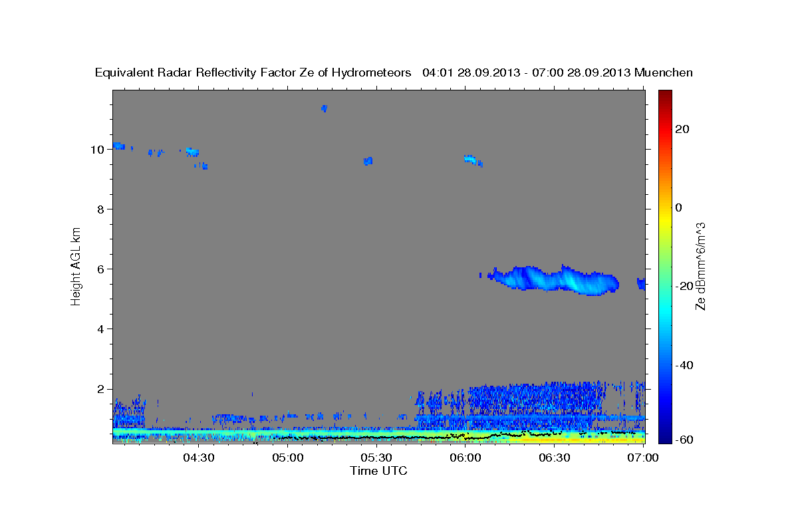The image size is (798, 532).
Task: Click the colorbar value -40
Action: point(684,364)
